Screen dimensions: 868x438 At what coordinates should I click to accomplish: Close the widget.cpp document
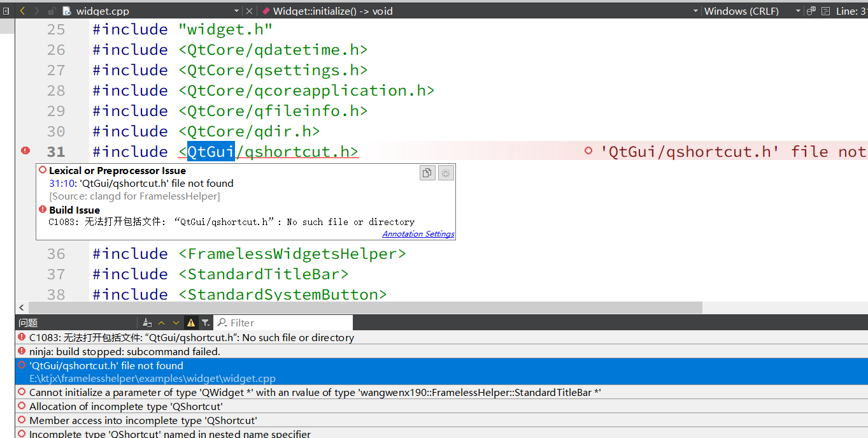point(249,11)
